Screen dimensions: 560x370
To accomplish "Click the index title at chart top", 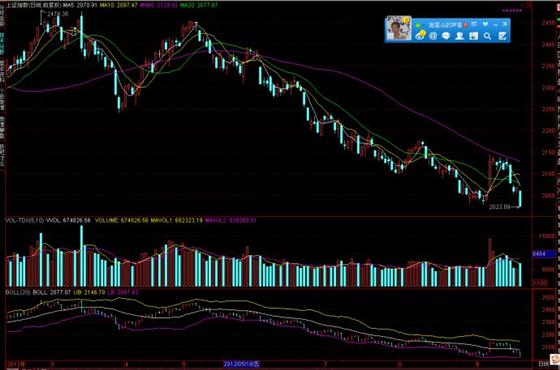I will point(34,5).
